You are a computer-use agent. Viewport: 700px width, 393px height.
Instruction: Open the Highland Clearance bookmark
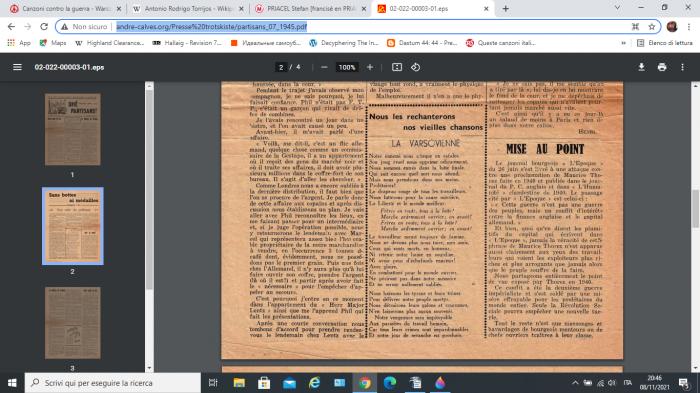109,43
